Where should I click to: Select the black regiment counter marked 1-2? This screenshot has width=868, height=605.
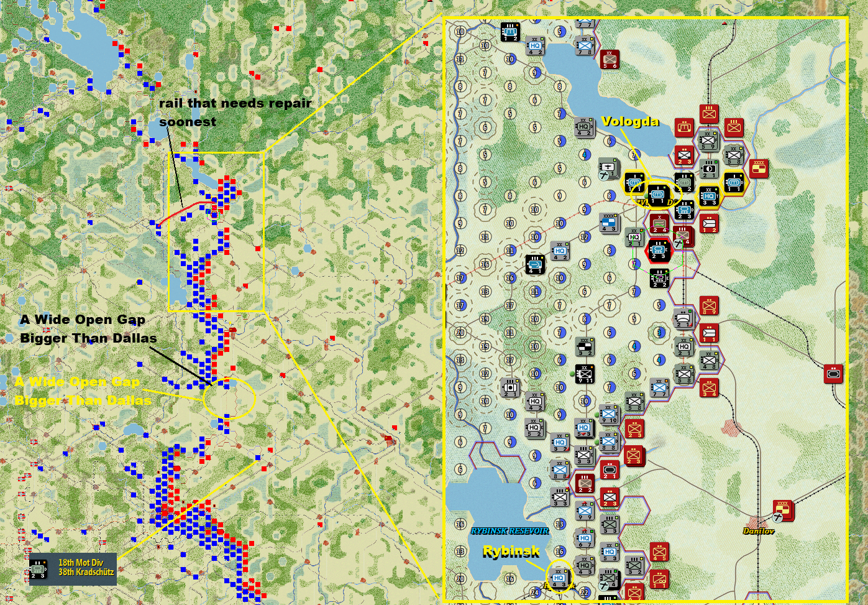510,32
